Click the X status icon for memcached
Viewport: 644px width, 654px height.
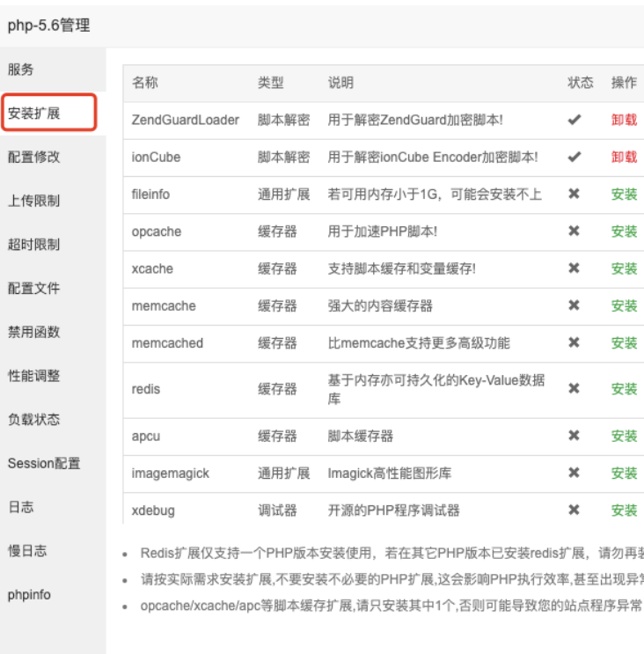click(574, 342)
